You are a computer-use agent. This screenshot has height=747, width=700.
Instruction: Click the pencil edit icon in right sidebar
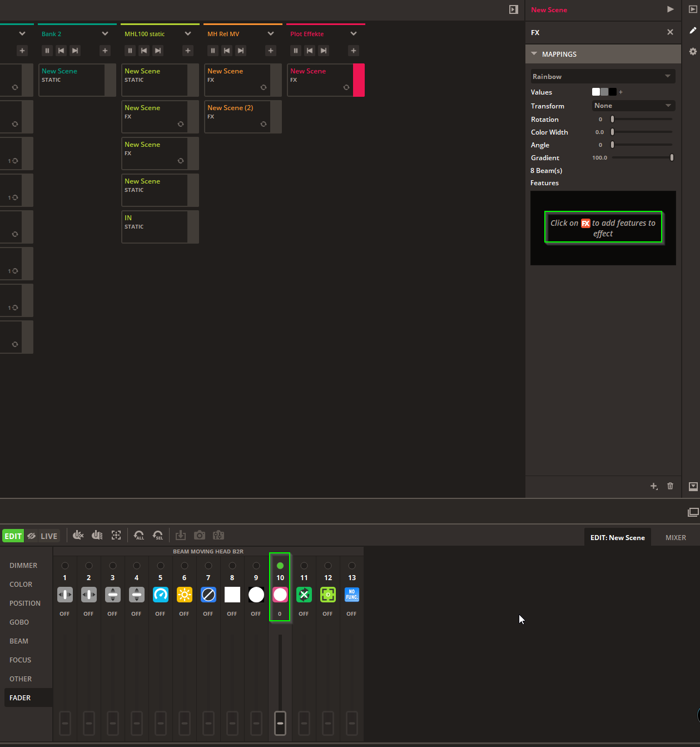pyautogui.click(x=693, y=31)
